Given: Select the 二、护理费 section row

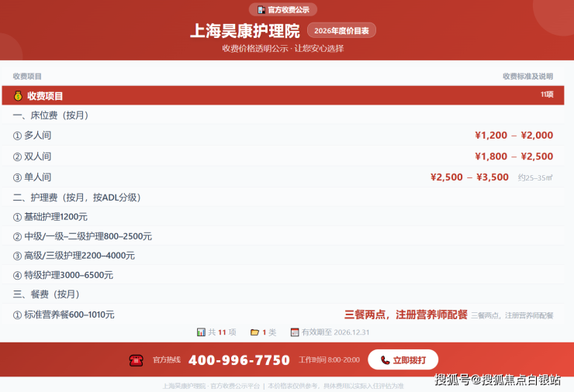Looking at the screenshot, I should click(283, 198).
